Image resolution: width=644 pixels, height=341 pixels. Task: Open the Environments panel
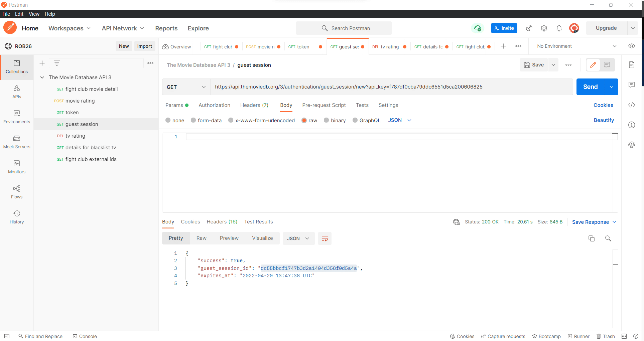16,117
